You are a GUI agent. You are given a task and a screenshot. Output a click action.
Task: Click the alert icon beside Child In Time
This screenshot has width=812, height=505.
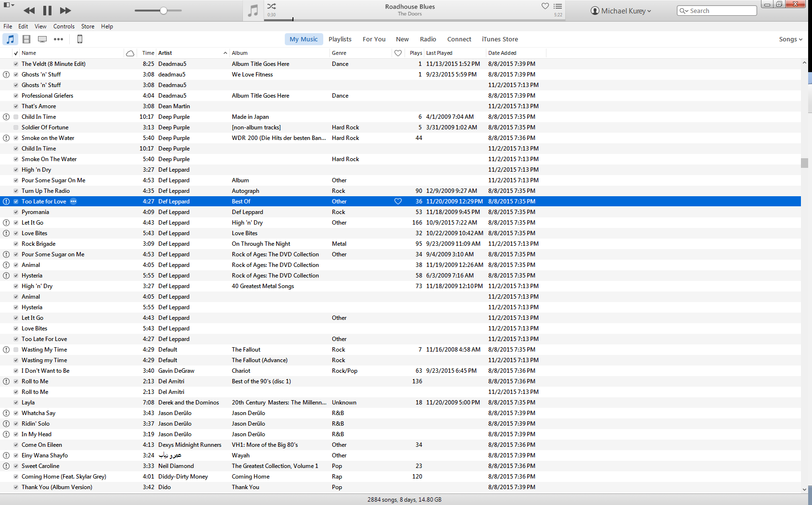[x=6, y=117]
